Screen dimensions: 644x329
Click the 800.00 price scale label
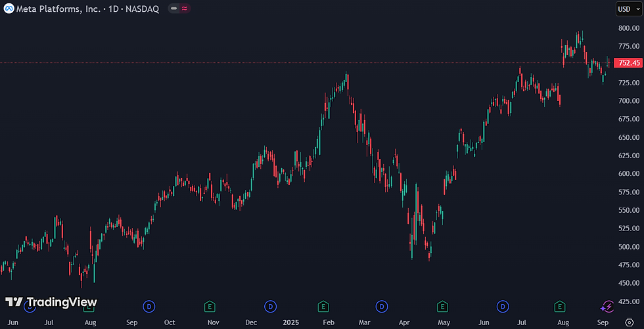(630, 28)
